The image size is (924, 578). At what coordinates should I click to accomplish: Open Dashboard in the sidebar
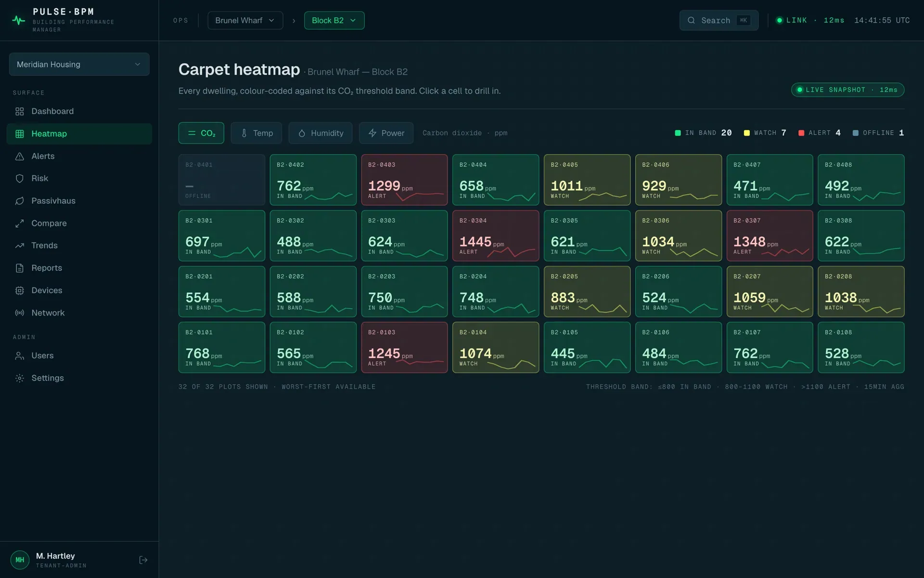click(79, 111)
